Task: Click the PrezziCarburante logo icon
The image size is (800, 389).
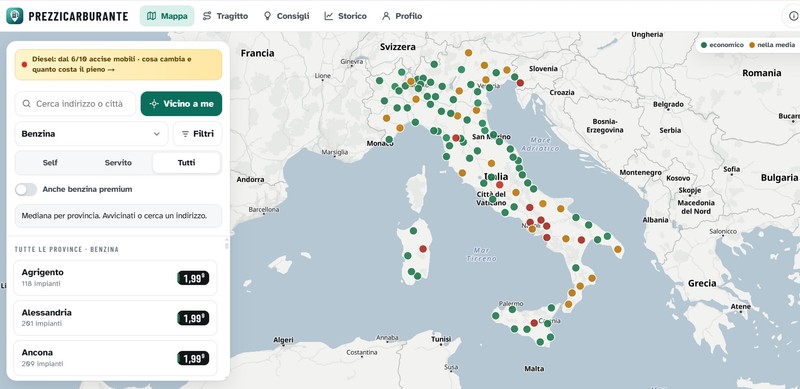Action: [14, 16]
